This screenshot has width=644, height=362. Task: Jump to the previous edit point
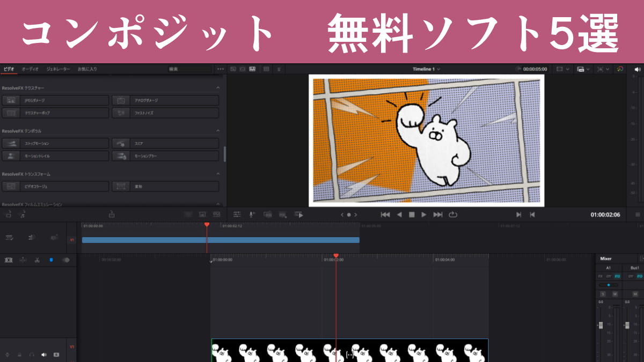(532, 215)
